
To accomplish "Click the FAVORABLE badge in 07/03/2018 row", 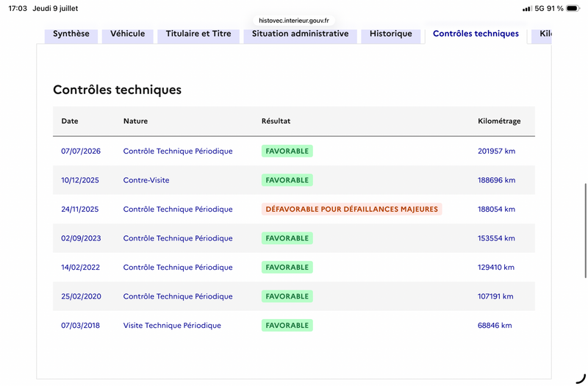I will [287, 326].
